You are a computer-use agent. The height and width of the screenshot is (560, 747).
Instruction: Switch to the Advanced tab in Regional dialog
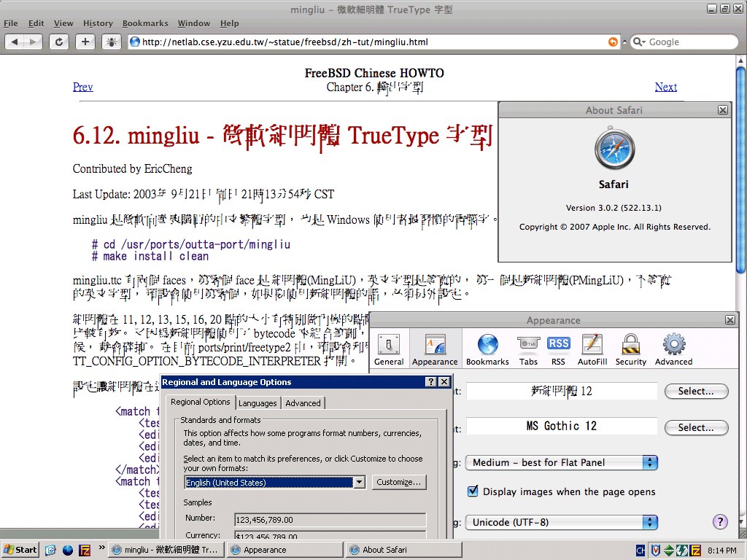[303, 402]
